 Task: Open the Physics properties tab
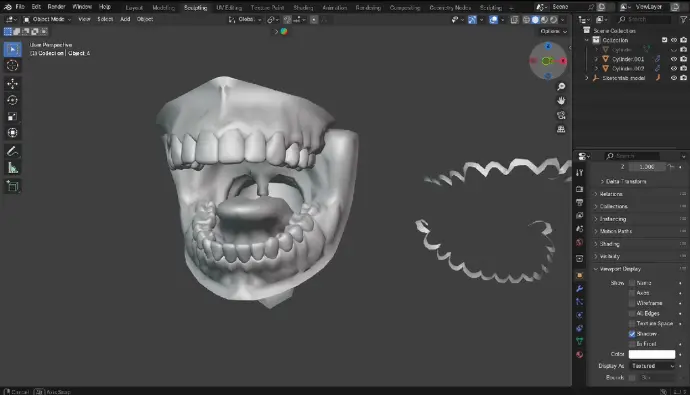tap(580, 315)
